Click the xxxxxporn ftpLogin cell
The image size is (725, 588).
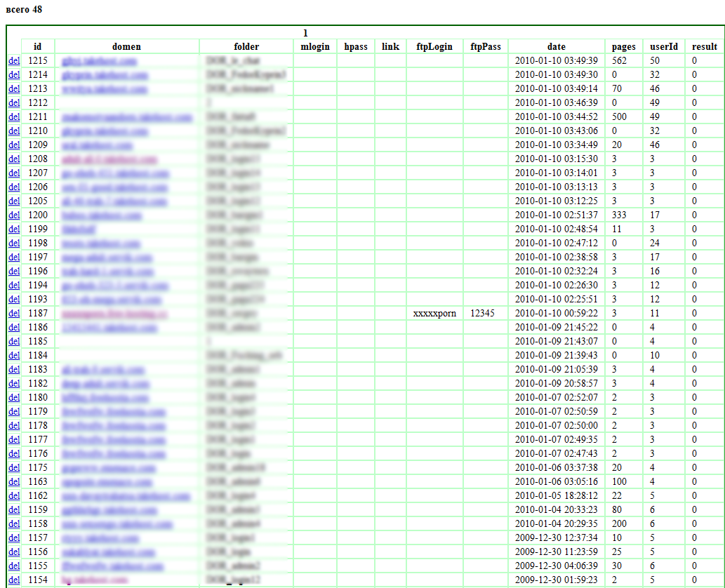[434, 314]
